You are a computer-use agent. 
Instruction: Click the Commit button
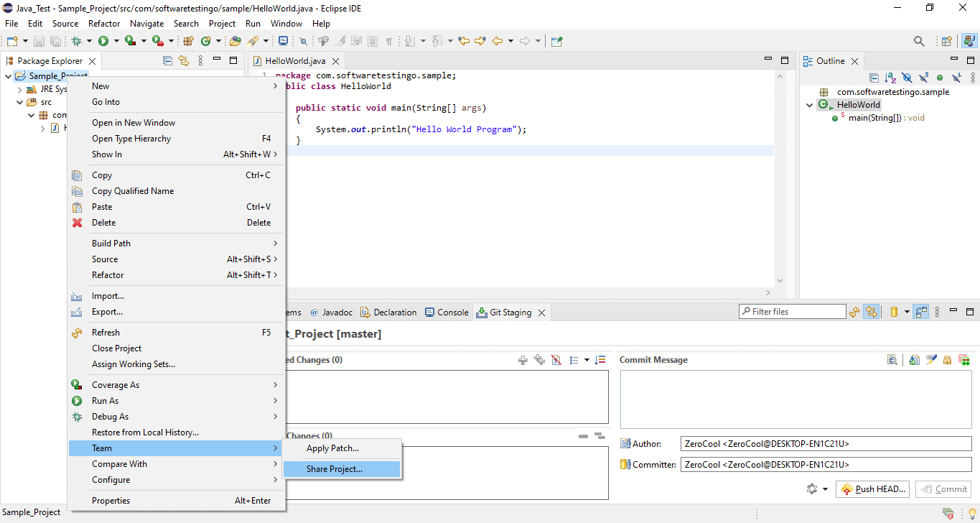[943, 489]
